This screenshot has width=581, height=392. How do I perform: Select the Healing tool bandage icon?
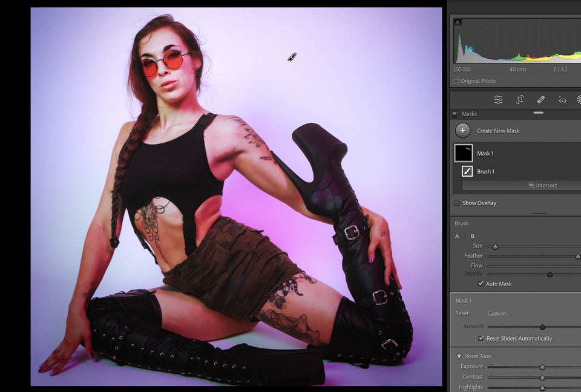click(x=541, y=100)
